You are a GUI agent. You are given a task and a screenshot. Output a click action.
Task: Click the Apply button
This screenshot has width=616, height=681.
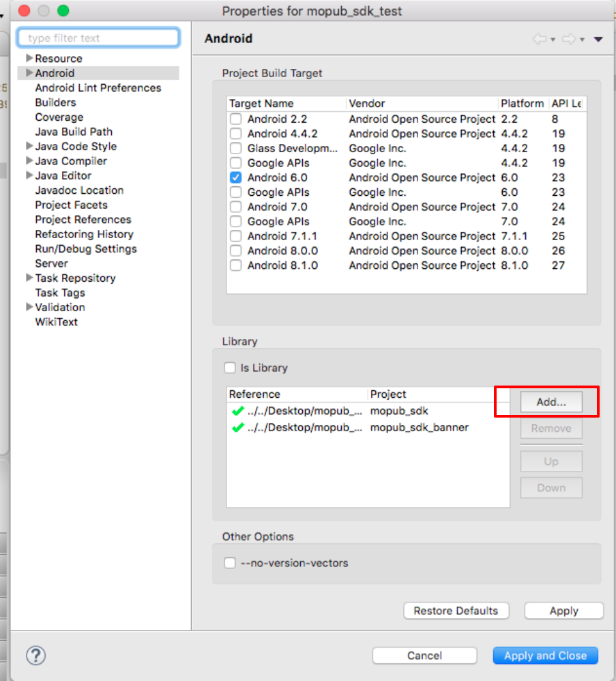tap(564, 611)
